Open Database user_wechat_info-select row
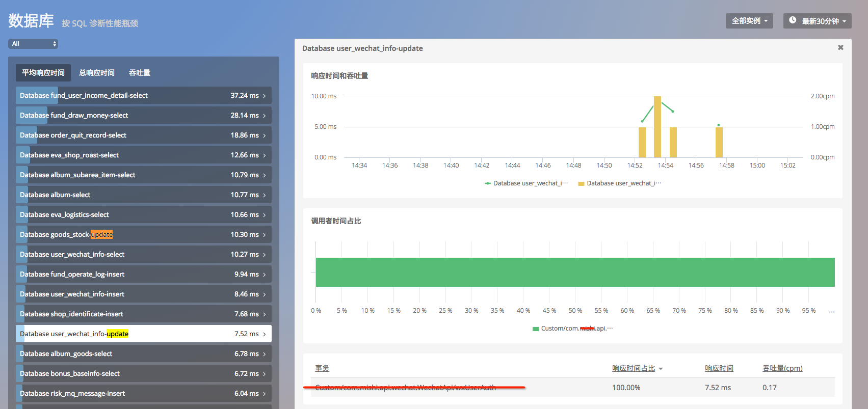Viewport: 868px width, 409px height. 144,254
